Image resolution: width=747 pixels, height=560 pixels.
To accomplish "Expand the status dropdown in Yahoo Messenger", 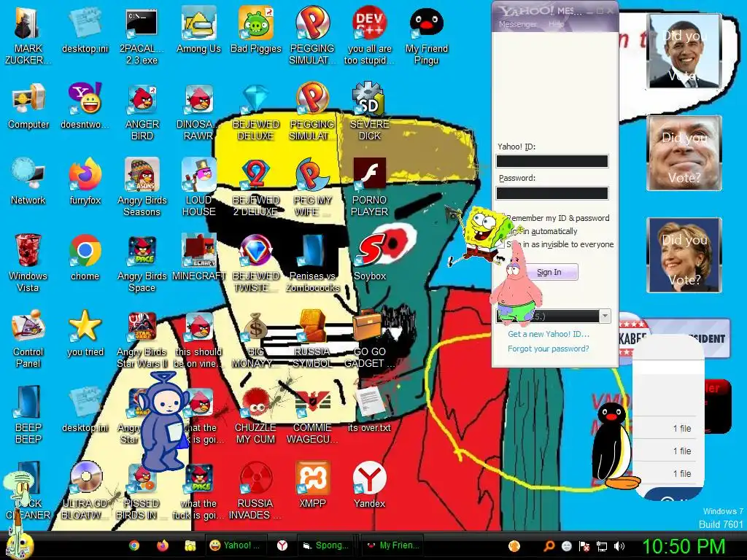I will point(605,316).
